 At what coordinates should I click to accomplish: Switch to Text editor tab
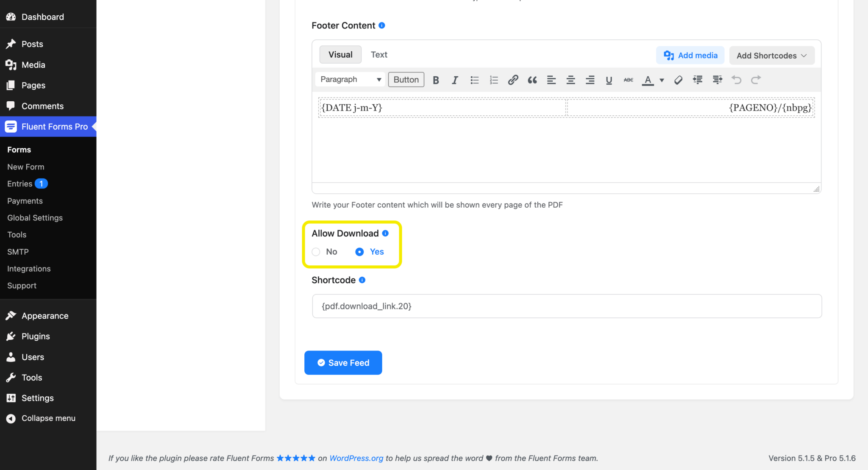(379, 55)
